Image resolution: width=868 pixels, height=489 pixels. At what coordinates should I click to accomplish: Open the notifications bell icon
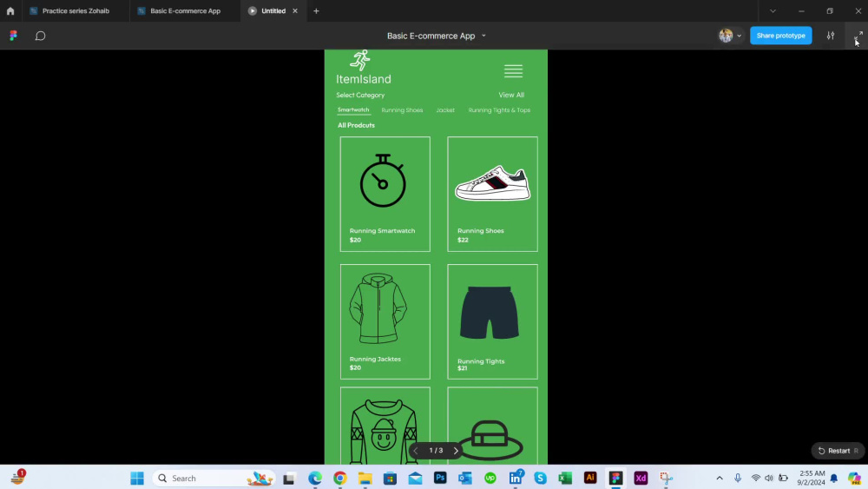[833, 479]
